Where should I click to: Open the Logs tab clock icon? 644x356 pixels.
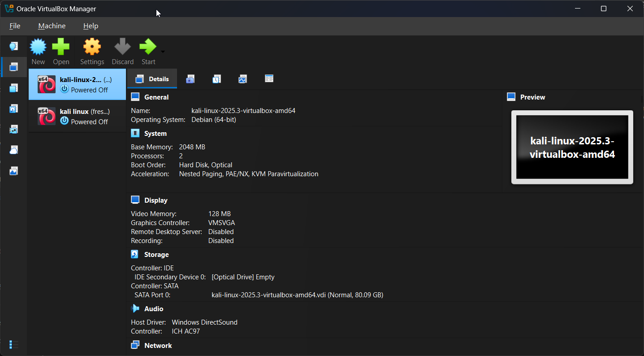pyautogui.click(x=216, y=79)
